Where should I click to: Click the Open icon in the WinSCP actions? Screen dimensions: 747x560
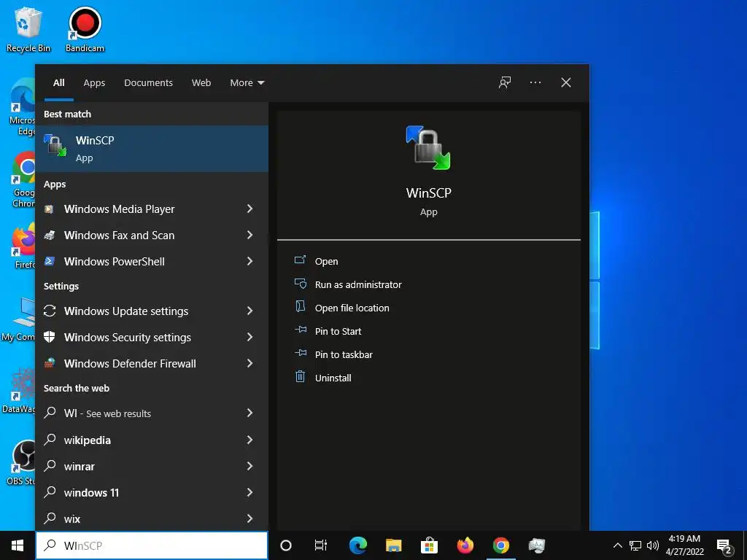pyautogui.click(x=300, y=260)
